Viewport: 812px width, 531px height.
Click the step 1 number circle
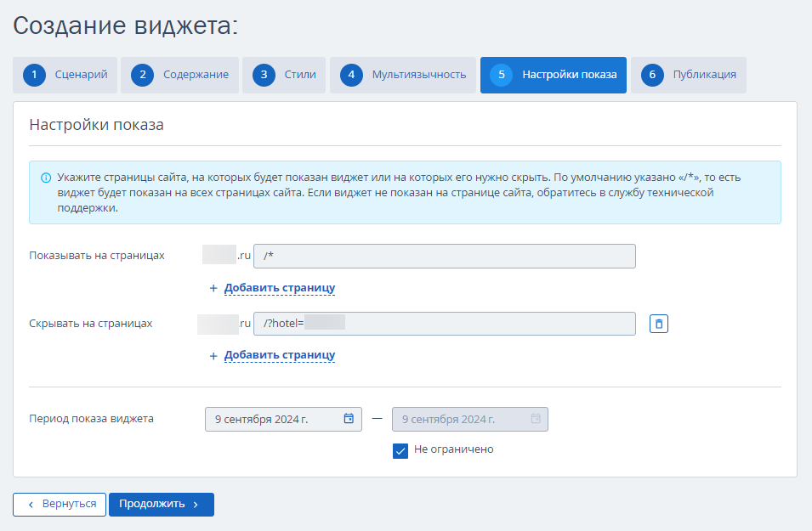(x=34, y=75)
